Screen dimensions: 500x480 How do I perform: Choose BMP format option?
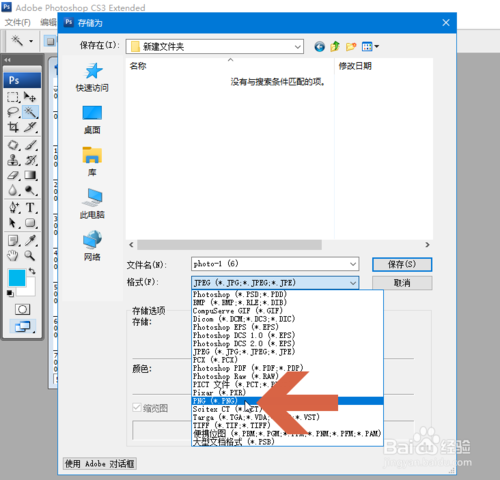[x=288, y=303]
